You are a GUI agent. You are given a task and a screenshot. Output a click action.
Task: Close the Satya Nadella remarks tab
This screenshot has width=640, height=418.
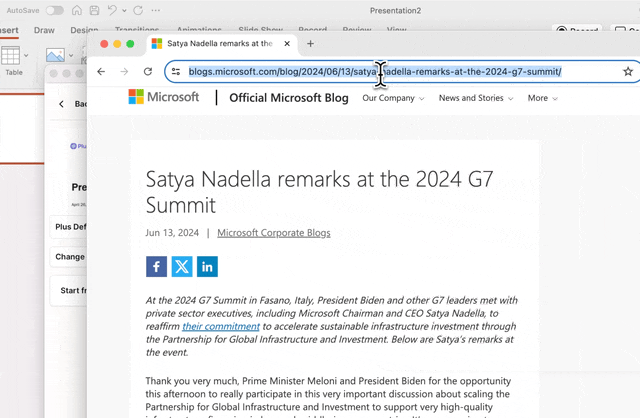tap(287, 44)
